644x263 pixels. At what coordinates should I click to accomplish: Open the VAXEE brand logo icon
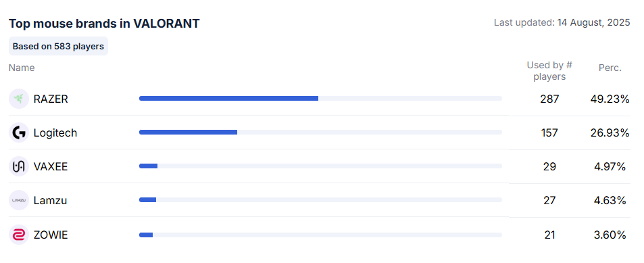pyautogui.click(x=18, y=166)
